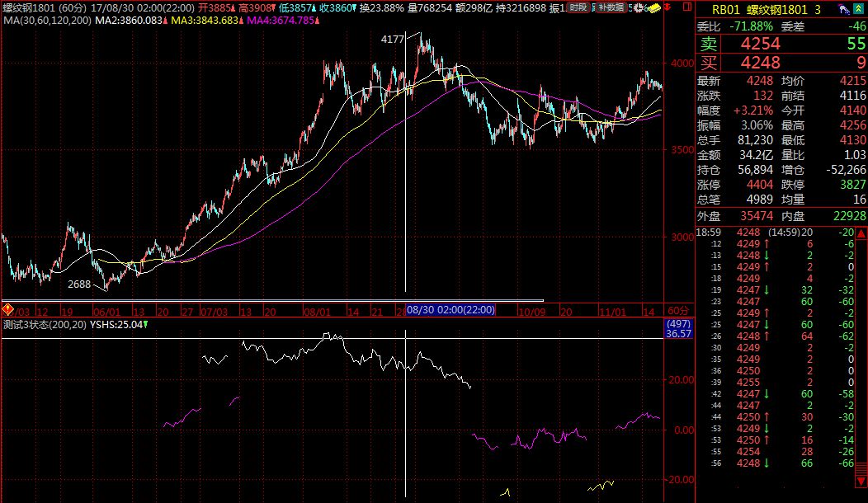Click the 3000 price axis label

(x=682, y=237)
